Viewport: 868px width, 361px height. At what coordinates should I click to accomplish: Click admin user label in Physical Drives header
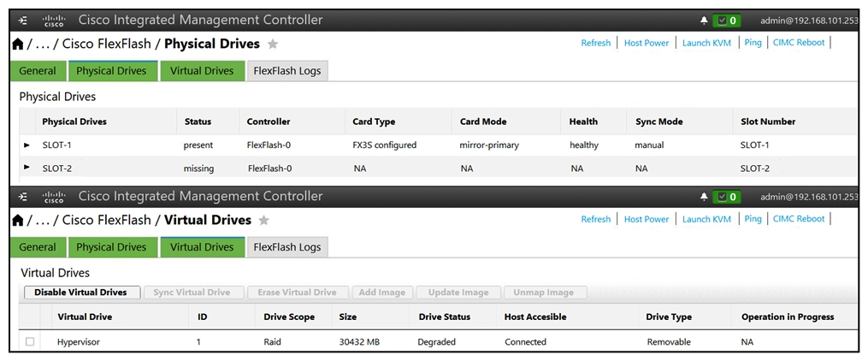point(809,21)
